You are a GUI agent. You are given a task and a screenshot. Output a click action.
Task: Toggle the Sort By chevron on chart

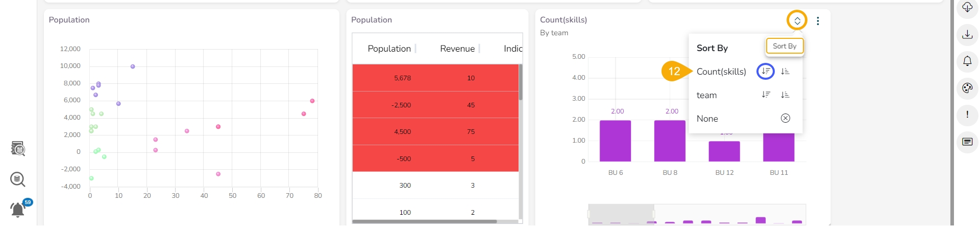click(x=797, y=21)
